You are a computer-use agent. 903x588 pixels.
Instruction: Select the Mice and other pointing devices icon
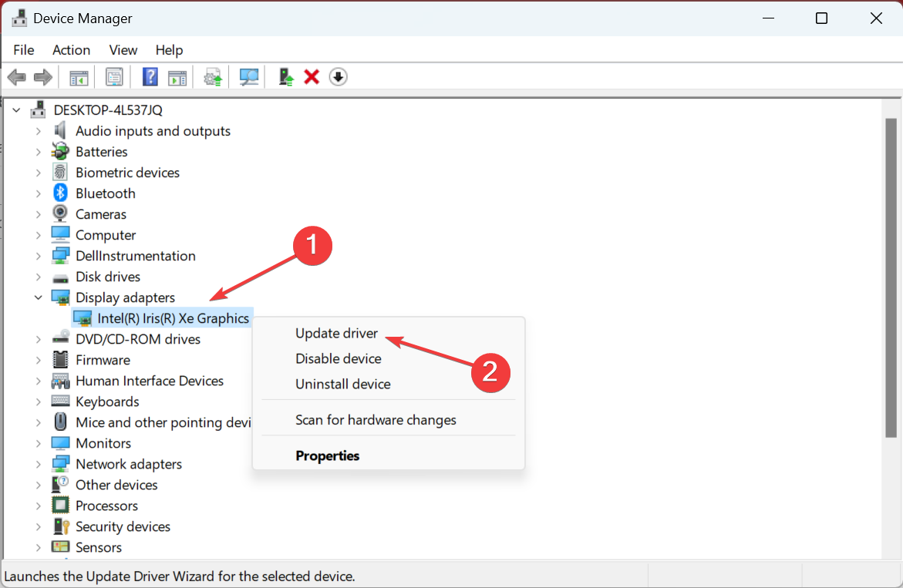pos(60,422)
